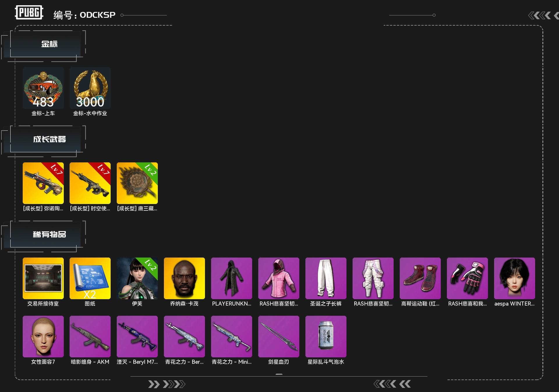
Task: Select the 湮灭 - Beryl M7 skin
Action: [137, 336]
